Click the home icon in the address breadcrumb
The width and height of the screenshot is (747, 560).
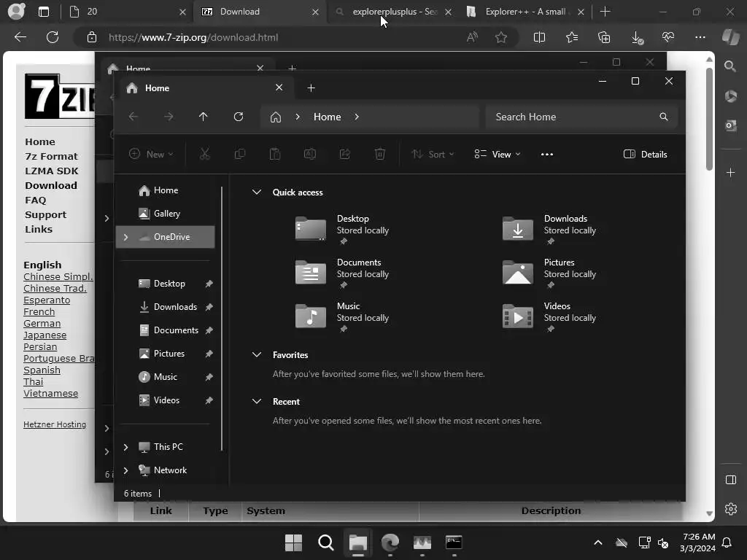point(275,117)
